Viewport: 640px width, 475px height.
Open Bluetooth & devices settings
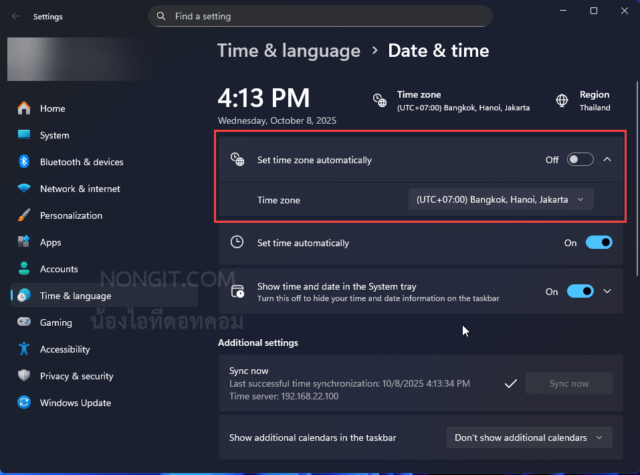(x=104, y=162)
